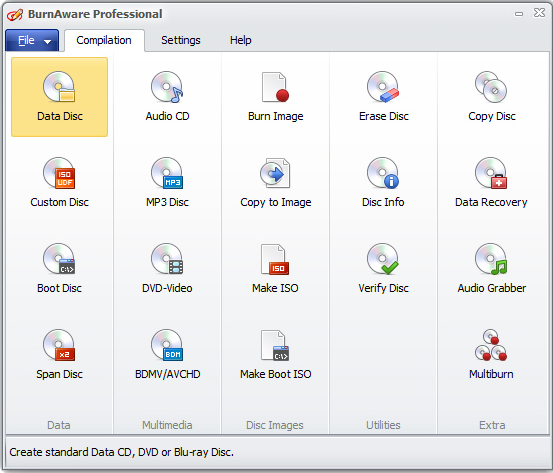Open the Help tab
This screenshot has height=473, width=553.
(x=241, y=40)
